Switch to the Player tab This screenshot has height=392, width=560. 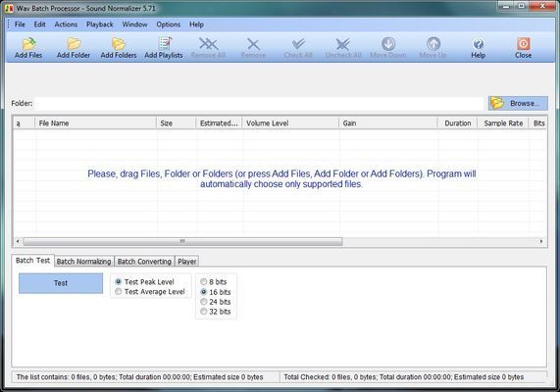[186, 262]
